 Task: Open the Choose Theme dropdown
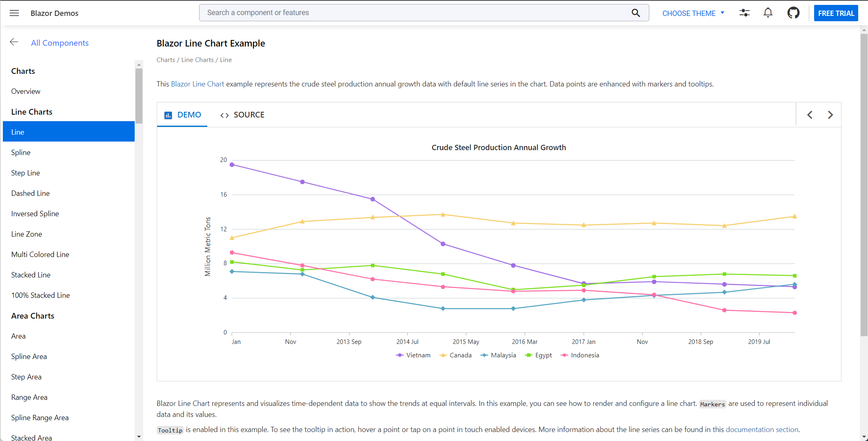[693, 13]
